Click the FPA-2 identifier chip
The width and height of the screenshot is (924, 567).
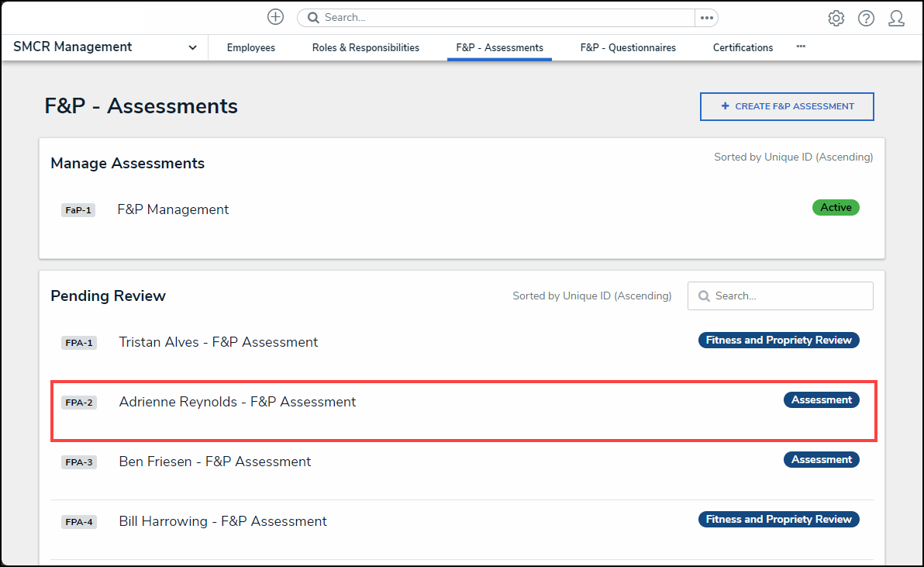point(78,402)
